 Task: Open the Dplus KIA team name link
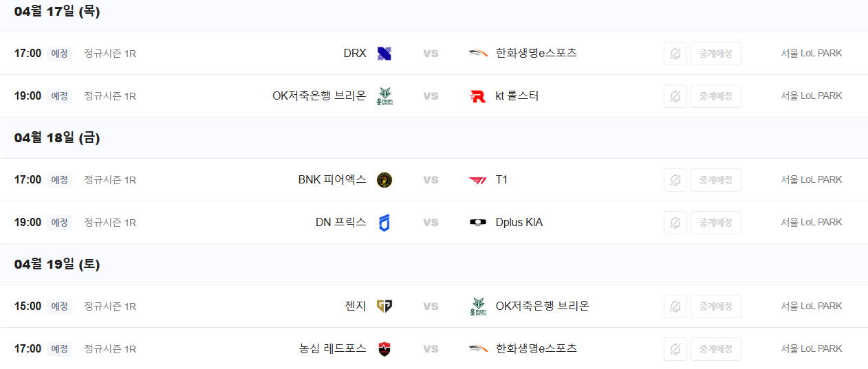519,223
